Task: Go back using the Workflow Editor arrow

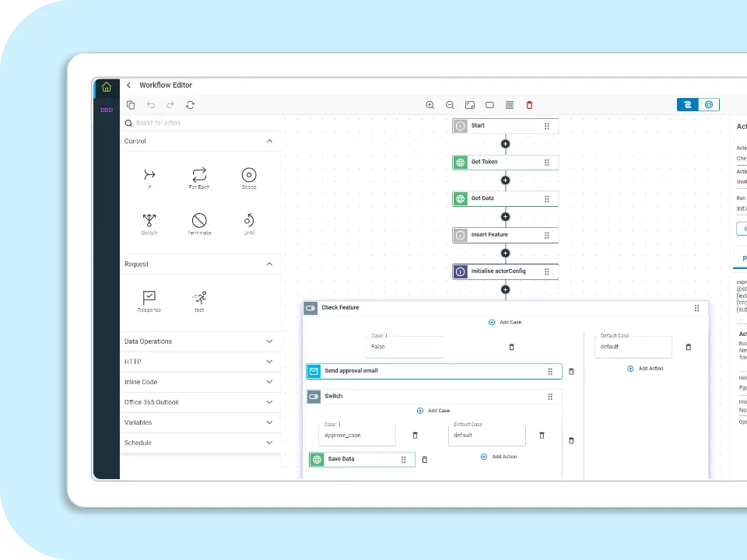Action: point(128,86)
